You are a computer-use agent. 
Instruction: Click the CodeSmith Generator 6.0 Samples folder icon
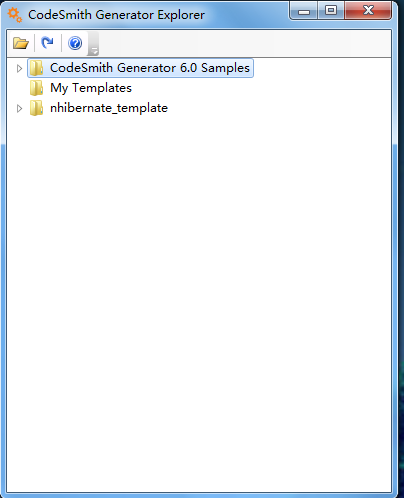[36, 68]
